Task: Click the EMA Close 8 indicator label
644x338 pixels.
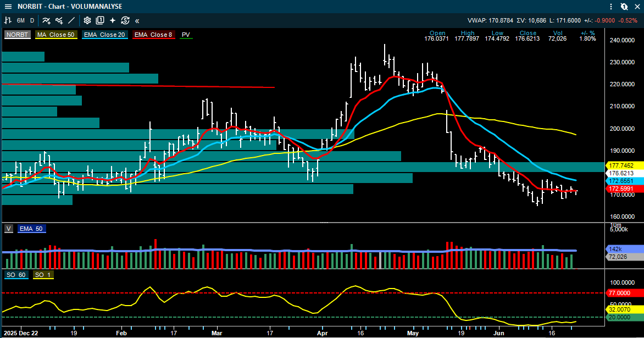Action: click(x=153, y=35)
